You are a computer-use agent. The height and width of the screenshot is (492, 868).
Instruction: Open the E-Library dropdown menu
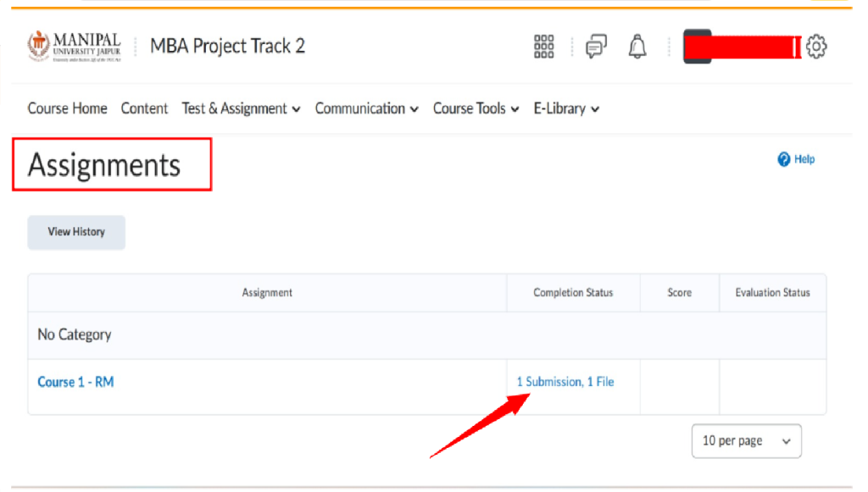(x=566, y=108)
